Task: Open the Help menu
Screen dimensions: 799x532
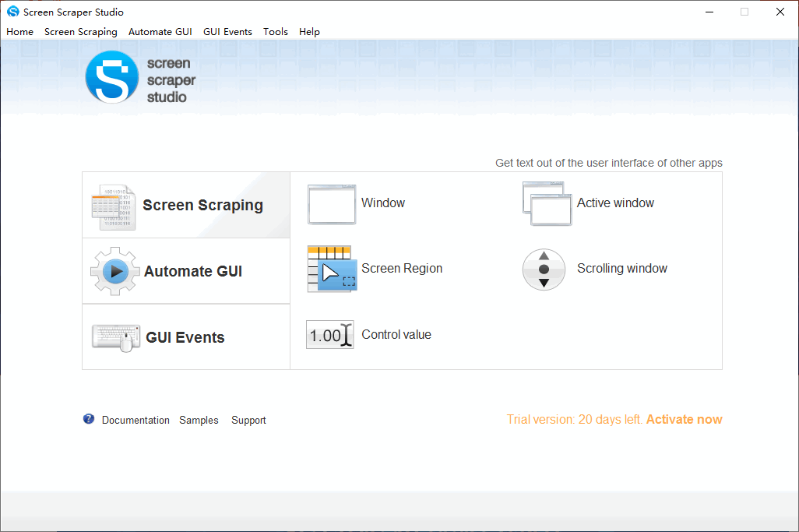Action: click(x=309, y=32)
